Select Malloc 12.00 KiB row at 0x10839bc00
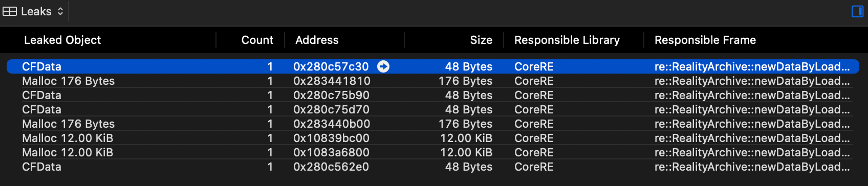This screenshot has width=868, height=186. [x=433, y=138]
